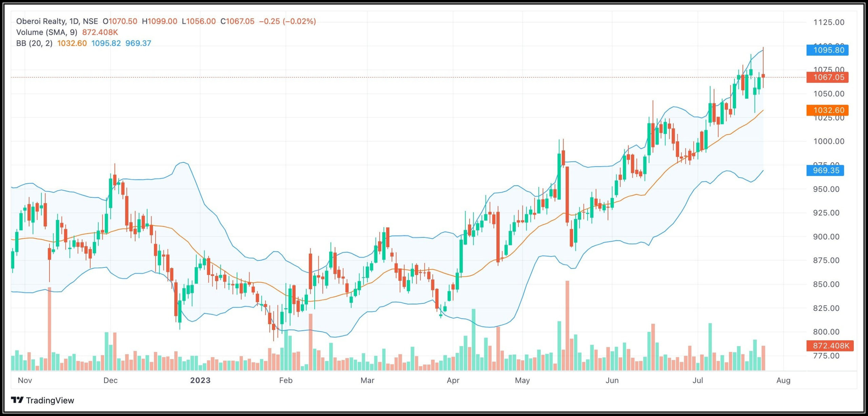The height and width of the screenshot is (416, 868).
Task: Click the 800.00 price axis label
Action: (x=826, y=332)
